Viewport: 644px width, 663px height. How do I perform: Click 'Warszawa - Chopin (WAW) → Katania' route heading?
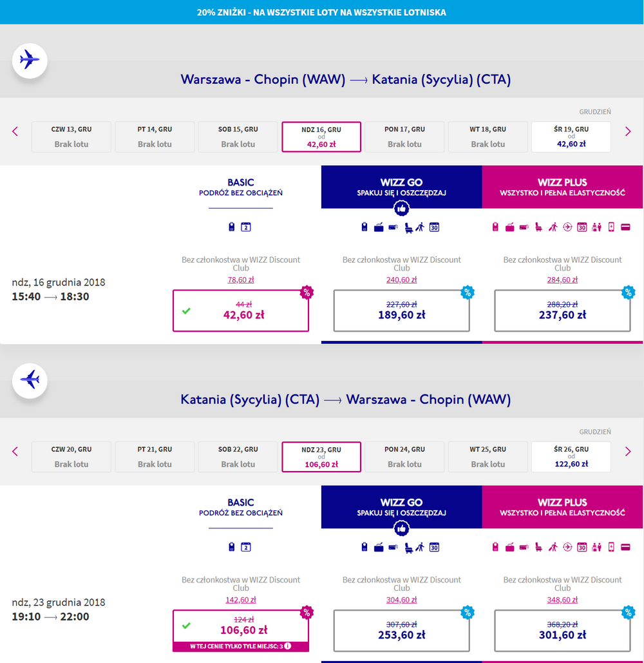[x=346, y=79]
